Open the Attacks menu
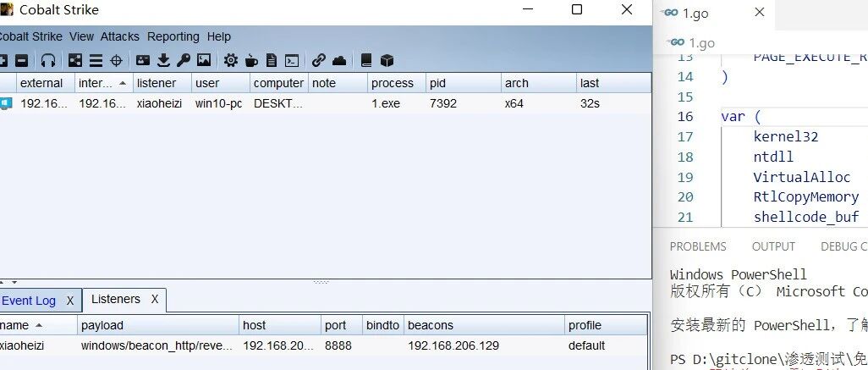 119,36
